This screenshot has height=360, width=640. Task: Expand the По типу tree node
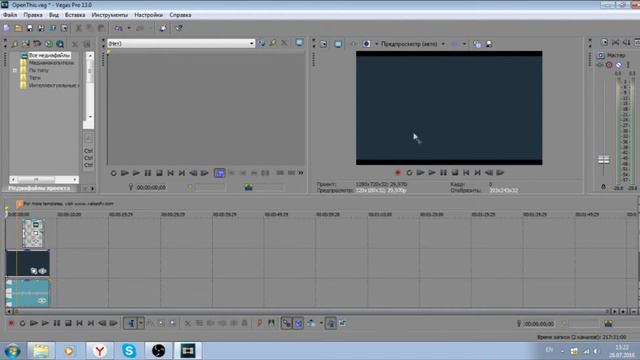pos(15,70)
